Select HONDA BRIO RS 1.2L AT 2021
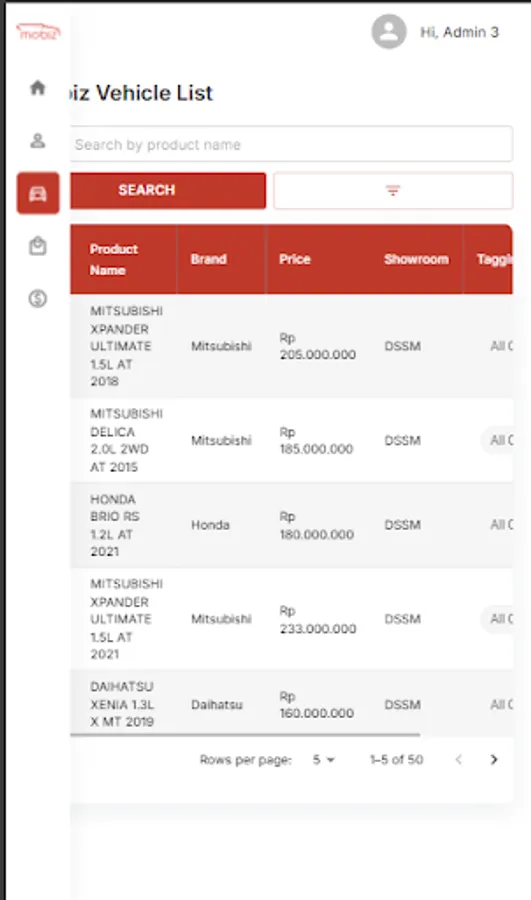 click(x=114, y=525)
